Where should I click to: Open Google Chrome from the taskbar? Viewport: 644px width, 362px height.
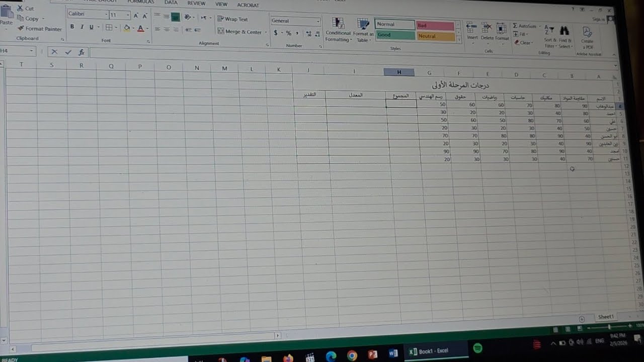[352, 356]
